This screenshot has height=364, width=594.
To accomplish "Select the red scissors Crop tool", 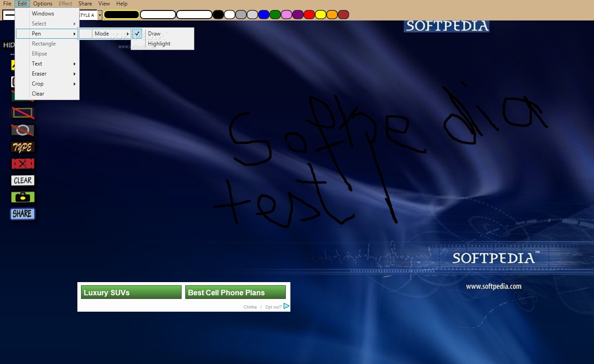I will 23,164.
